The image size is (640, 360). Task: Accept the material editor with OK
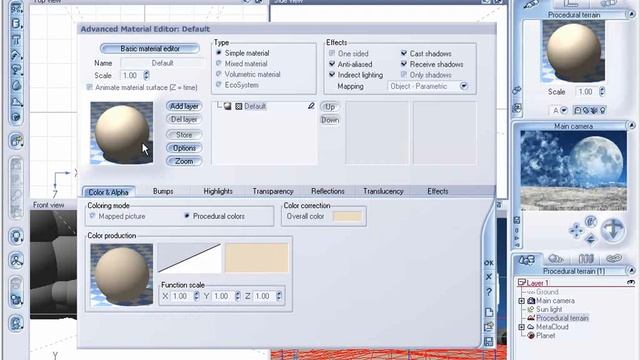[489, 263]
